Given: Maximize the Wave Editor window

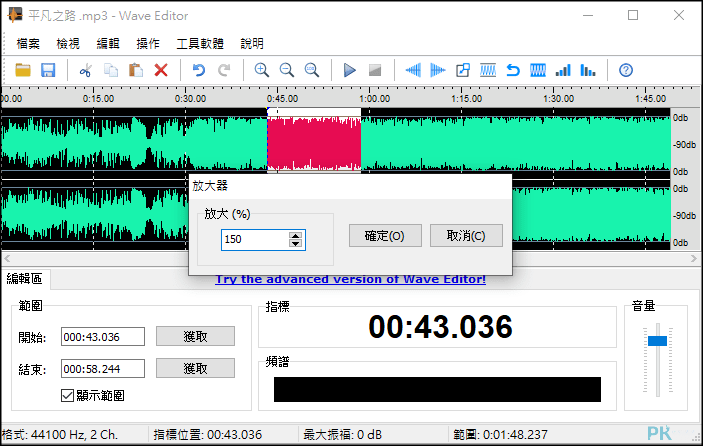Looking at the screenshot, I should [633, 15].
